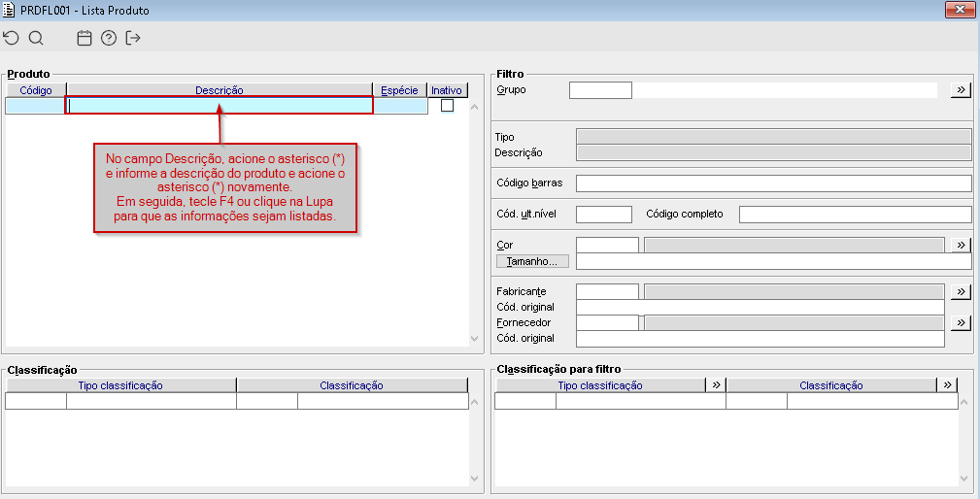Image resolution: width=980 pixels, height=499 pixels.
Task: Click the Fornecedor code input field
Action: click(607, 322)
